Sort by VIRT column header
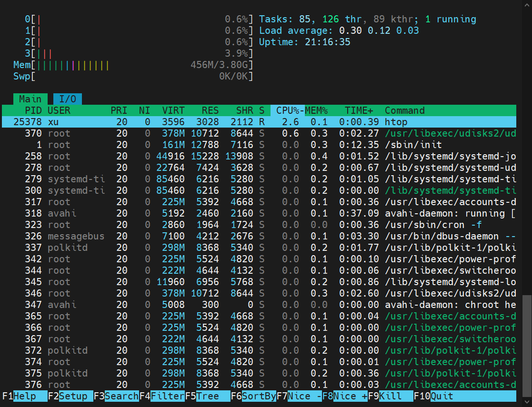Viewport: 532px width, 407px height. (x=173, y=110)
